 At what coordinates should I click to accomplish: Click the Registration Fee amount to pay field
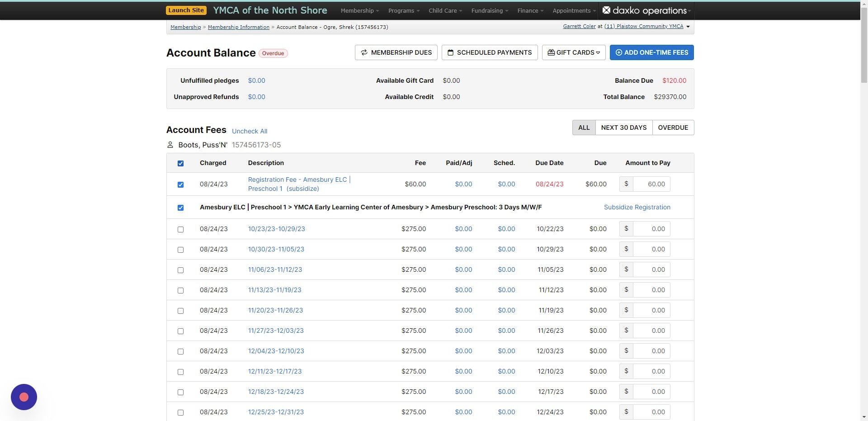[651, 184]
